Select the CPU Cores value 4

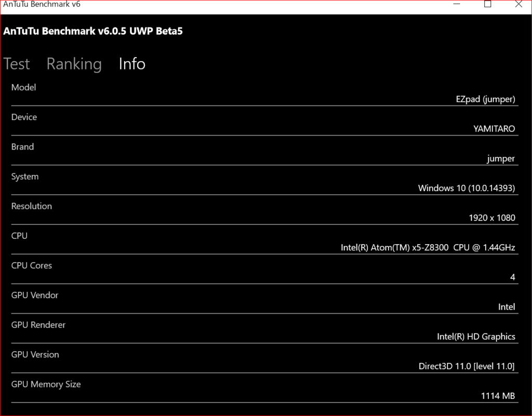pos(513,277)
